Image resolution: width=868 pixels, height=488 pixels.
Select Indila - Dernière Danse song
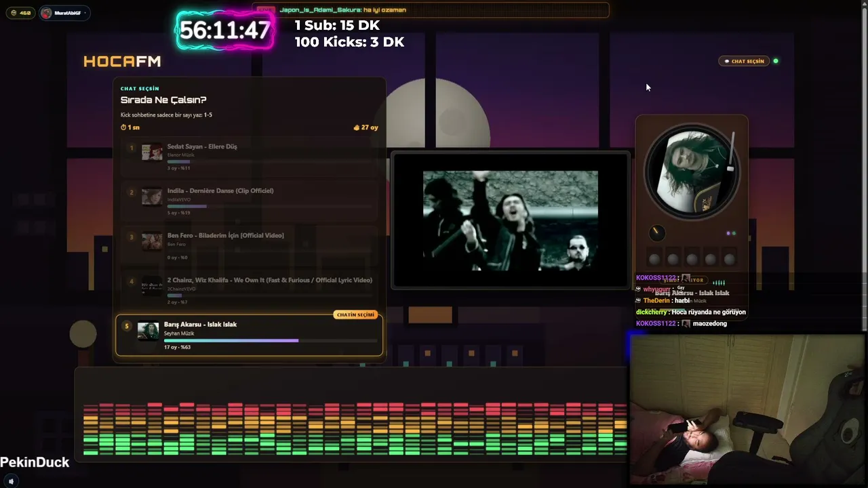(x=249, y=201)
